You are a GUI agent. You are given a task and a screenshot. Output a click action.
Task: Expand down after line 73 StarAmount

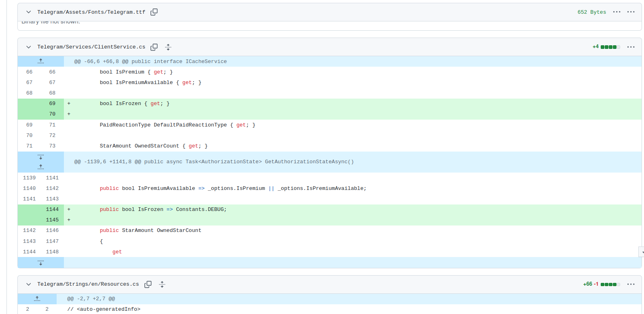coord(41,157)
